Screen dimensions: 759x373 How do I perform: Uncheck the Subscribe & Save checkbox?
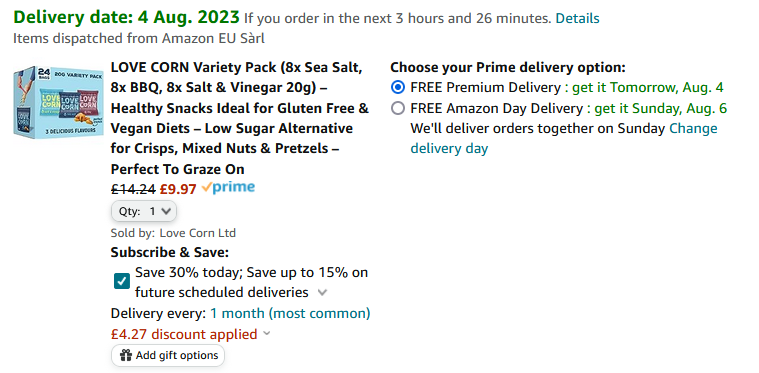pyautogui.click(x=122, y=281)
